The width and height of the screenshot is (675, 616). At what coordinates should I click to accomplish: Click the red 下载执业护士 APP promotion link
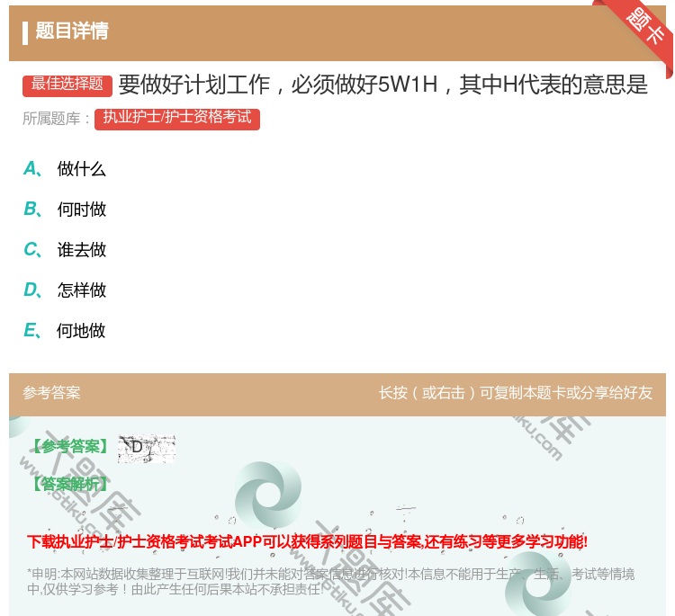point(307,541)
